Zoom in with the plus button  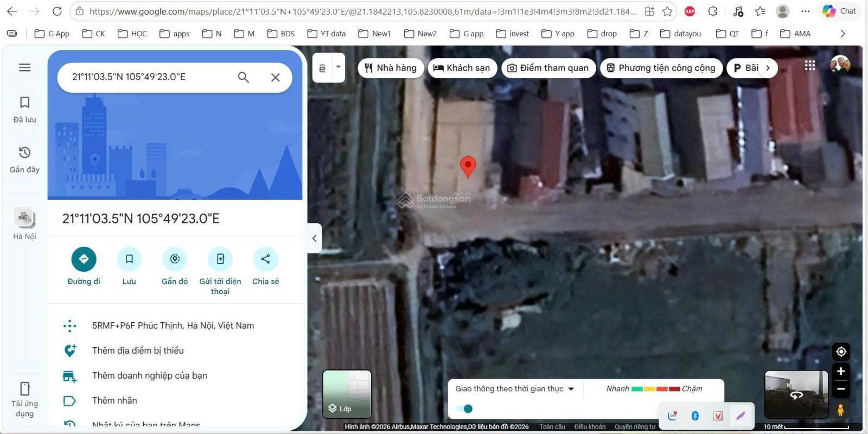click(841, 372)
